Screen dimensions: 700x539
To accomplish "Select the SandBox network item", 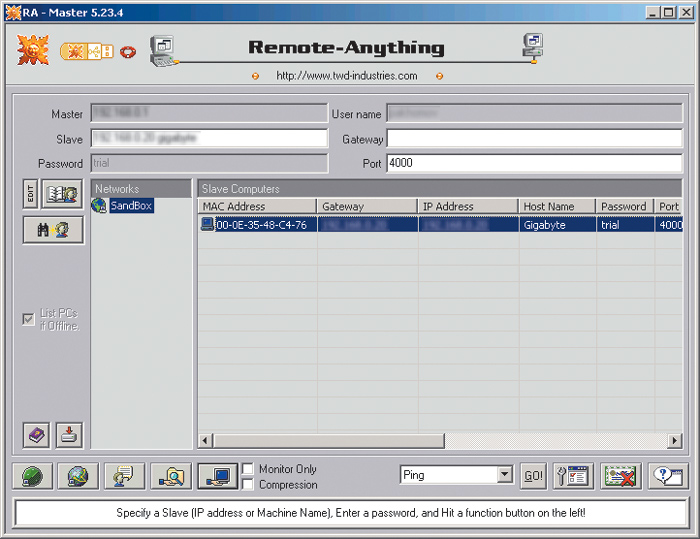I will tap(131, 205).
